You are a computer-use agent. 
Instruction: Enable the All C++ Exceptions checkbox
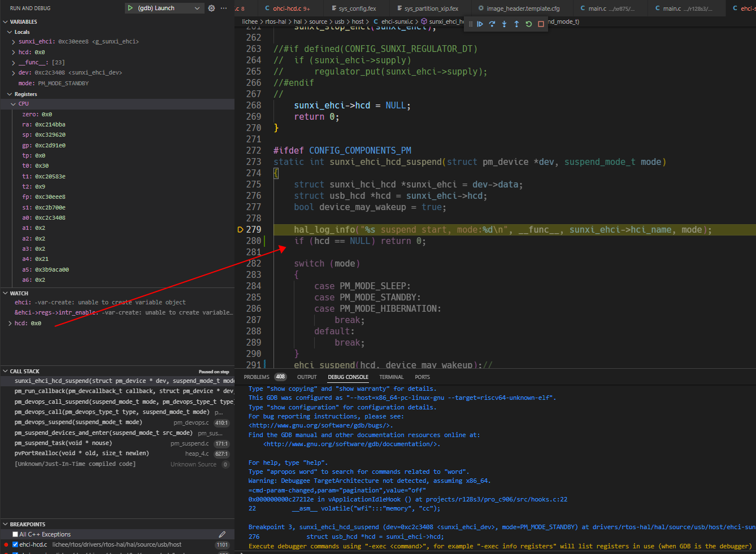point(15,534)
